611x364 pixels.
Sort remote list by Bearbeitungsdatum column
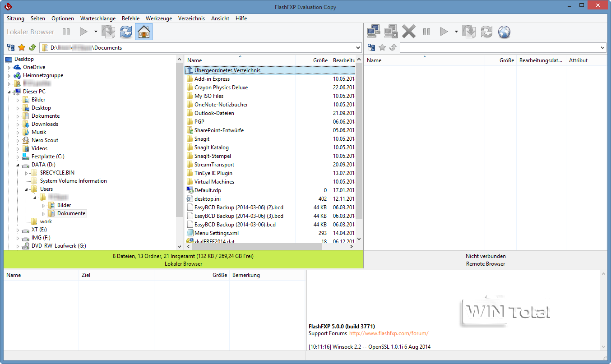click(x=541, y=60)
